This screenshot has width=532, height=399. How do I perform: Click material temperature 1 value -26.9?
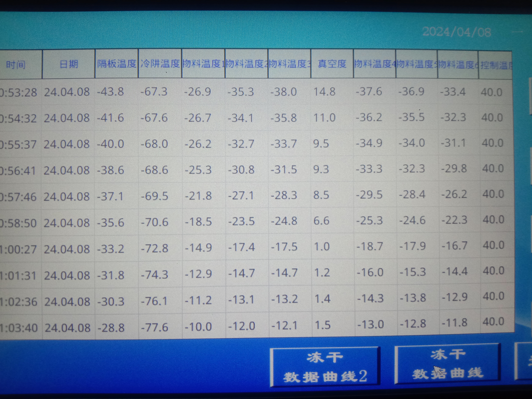(197, 92)
